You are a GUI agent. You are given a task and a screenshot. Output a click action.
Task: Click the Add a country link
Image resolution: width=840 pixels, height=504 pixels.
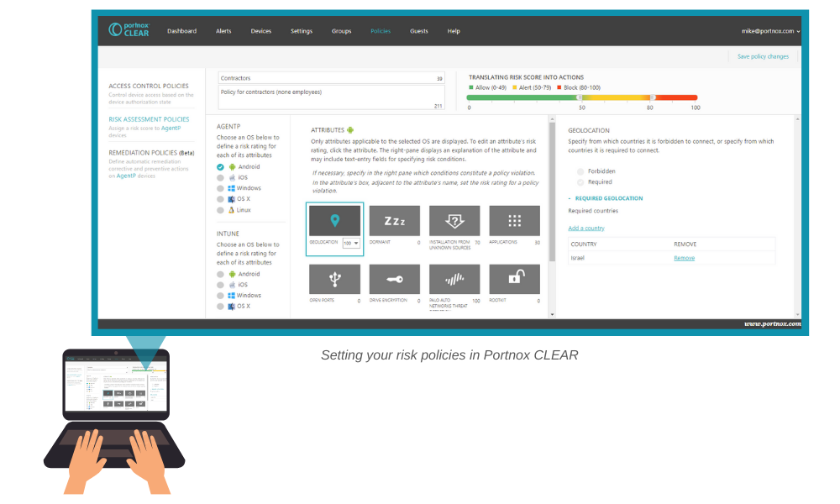[585, 228]
